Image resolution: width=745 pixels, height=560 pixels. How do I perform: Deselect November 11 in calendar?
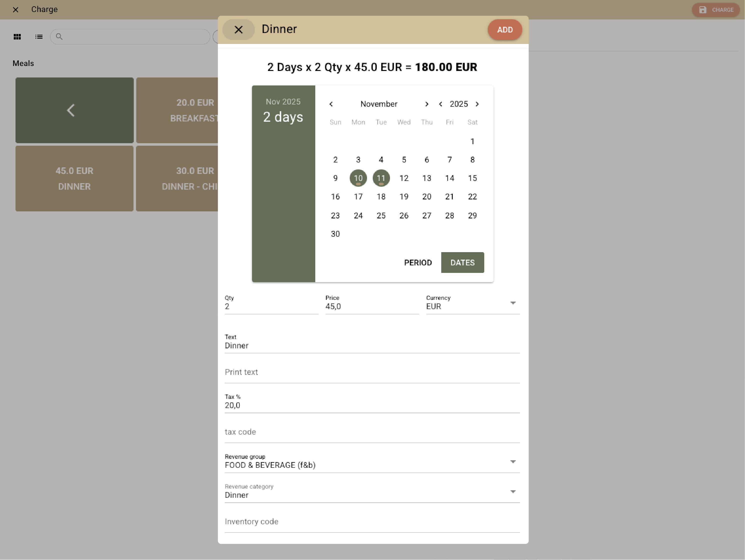click(x=381, y=178)
